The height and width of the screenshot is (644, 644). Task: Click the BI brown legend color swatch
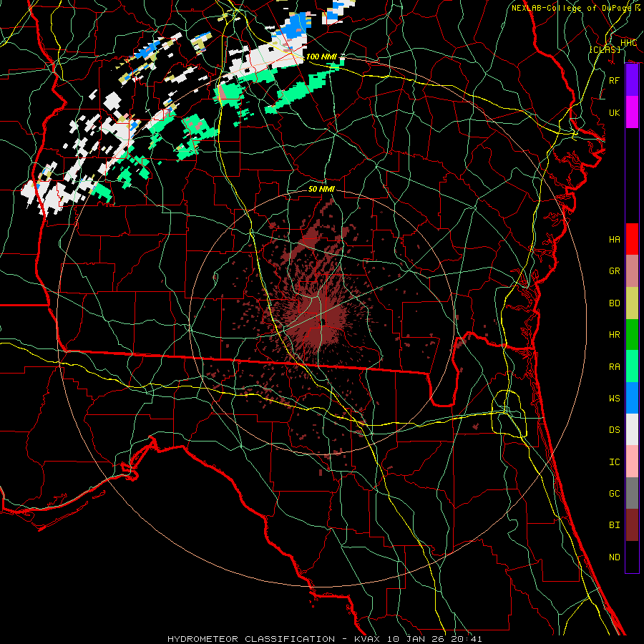click(x=632, y=525)
